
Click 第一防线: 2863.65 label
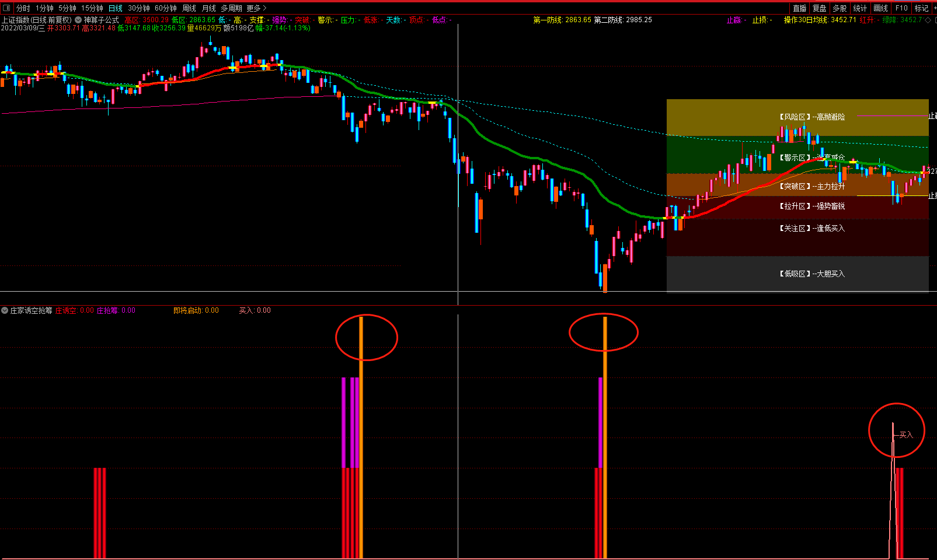562,20
